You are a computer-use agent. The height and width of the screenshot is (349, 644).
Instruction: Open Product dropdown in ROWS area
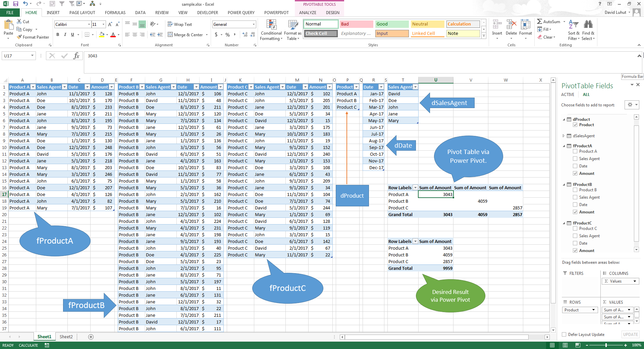point(593,310)
